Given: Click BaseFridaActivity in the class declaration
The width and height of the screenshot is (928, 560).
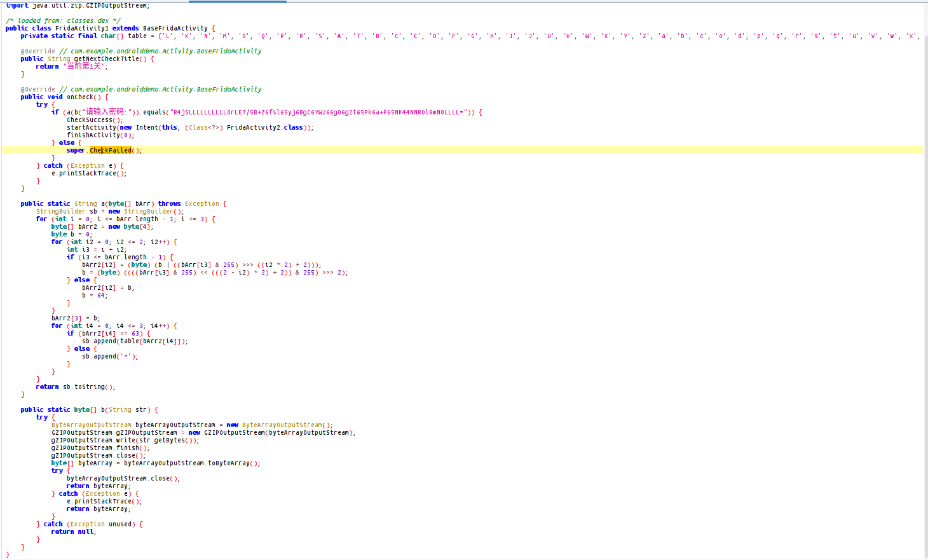Looking at the screenshot, I should coord(175,29).
